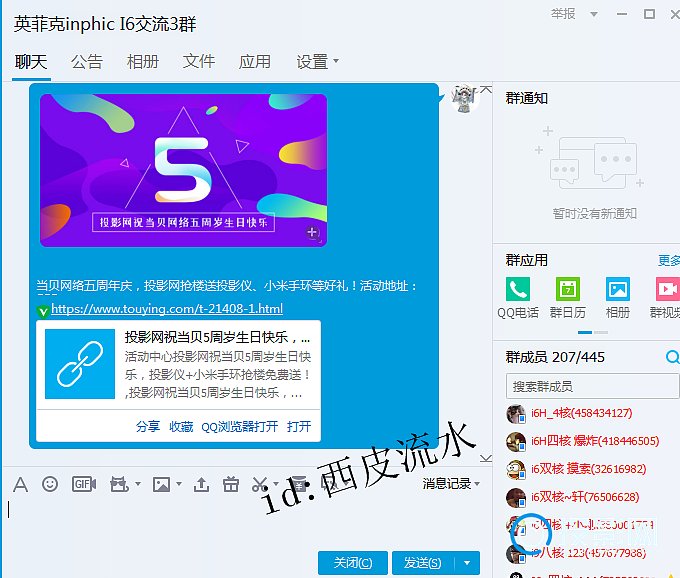Upload a file with the upload icon

pos(201,484)
